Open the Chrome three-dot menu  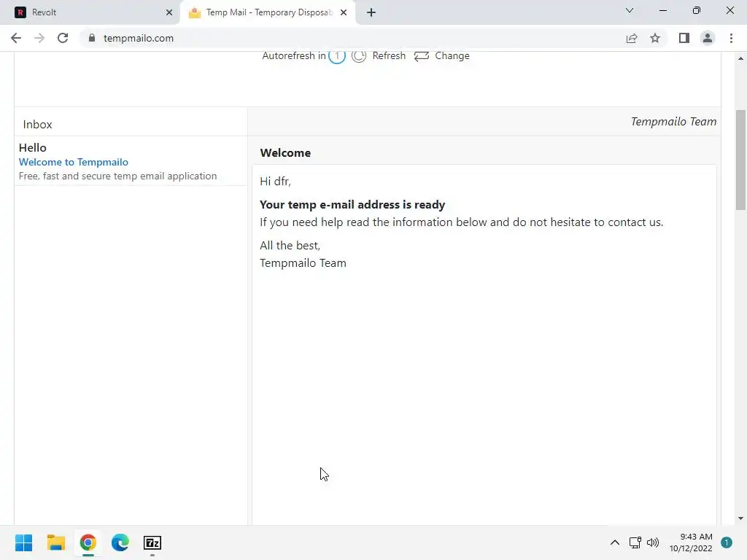(x=731, y=38)
